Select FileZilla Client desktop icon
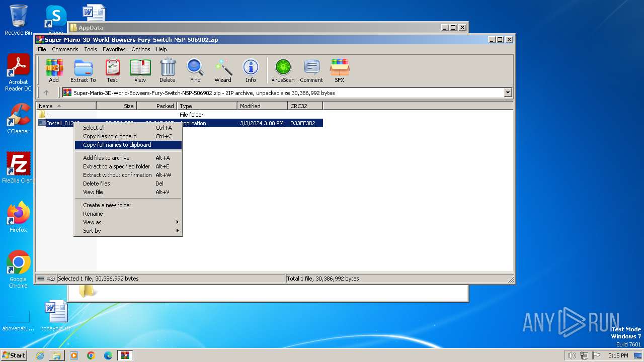The height and width of the screenshot is (362, 644). tap(18, 168)
